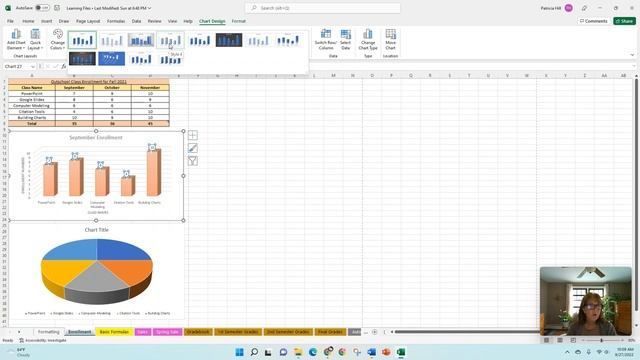The image size is (640, 360).
Task: Adjust the zoom slider in status bar
Action: pyautogui.click(x=602, y=340)
